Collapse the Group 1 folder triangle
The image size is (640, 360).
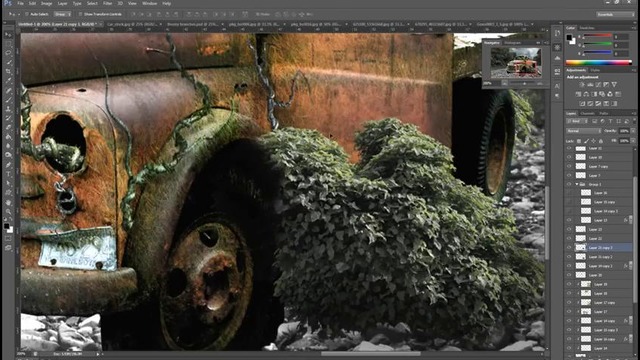tap(577, 184)
